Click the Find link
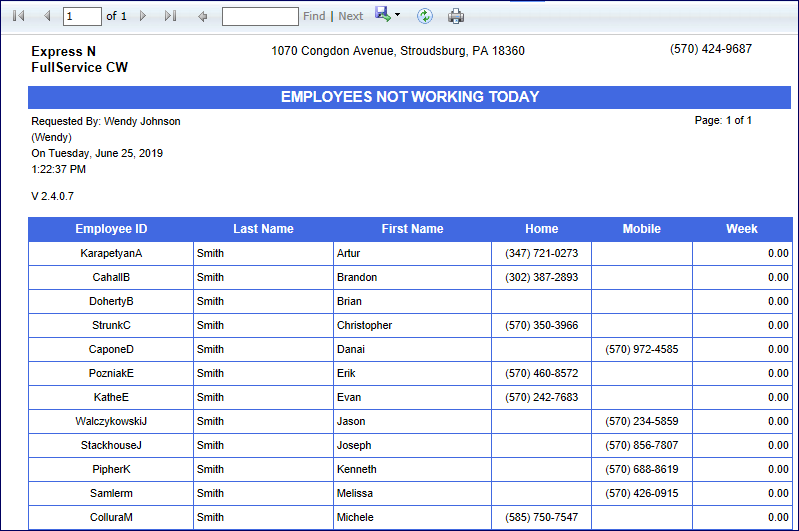Image resolution: width=799 pixels, height=531 pixels. pos(314,16)
